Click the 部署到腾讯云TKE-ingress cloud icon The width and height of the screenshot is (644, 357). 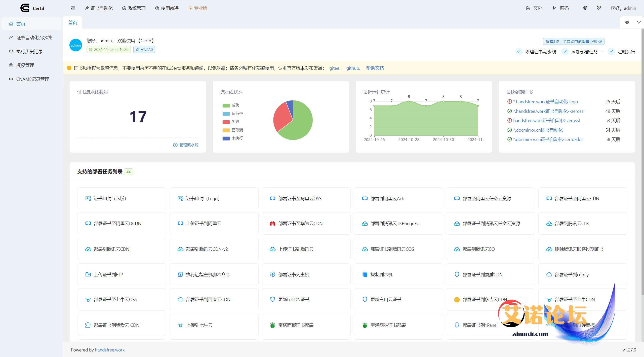pyautogui.click(x=365, y=224)
